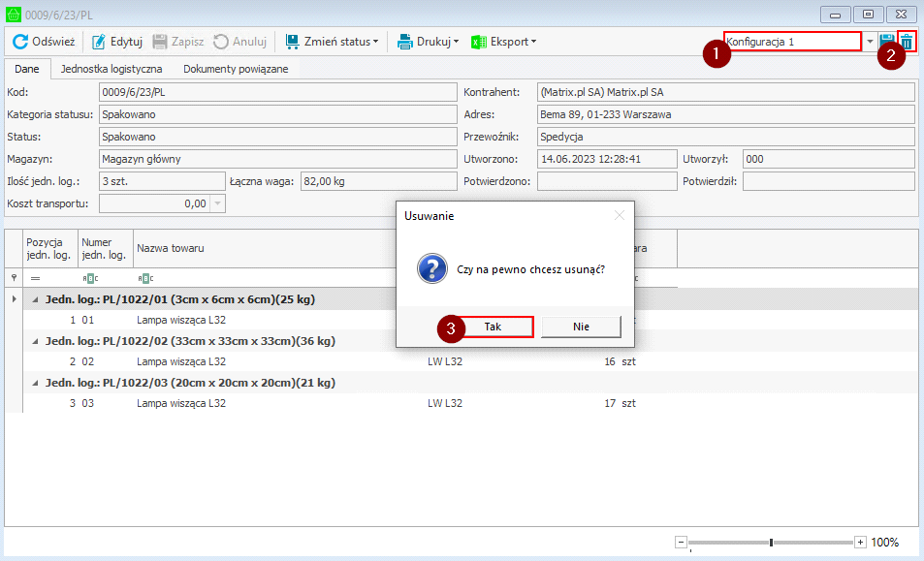This screenshot has width=924, height=561.
Task: Delete configuration using trash can icon
Action: [907, 42]
